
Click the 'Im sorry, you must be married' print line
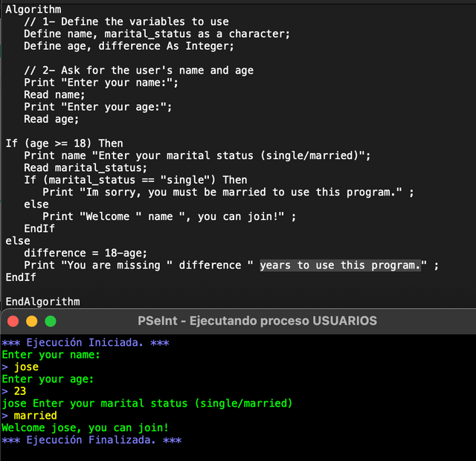(228, 192)
